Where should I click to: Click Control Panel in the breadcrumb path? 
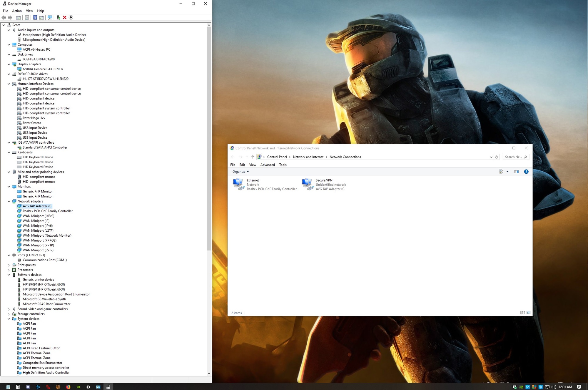(x=277, y=157)
